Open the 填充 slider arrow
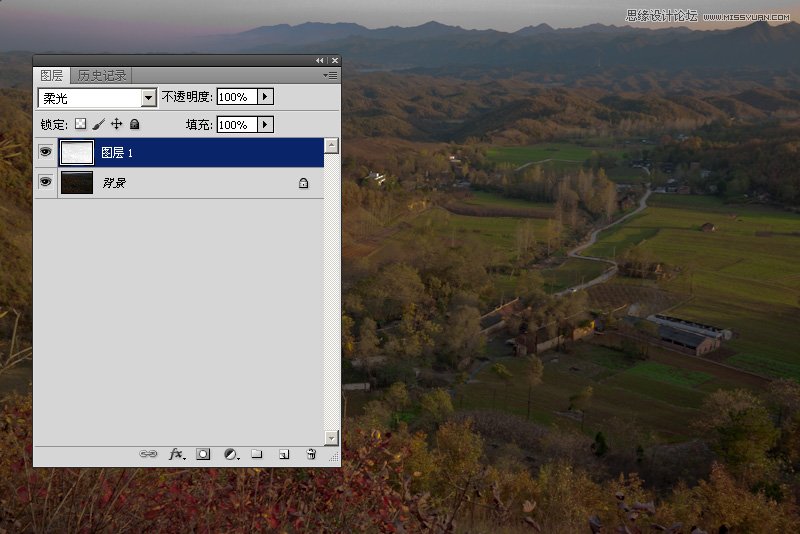Screen dimensions: 800x534 [x=265, y=125]
